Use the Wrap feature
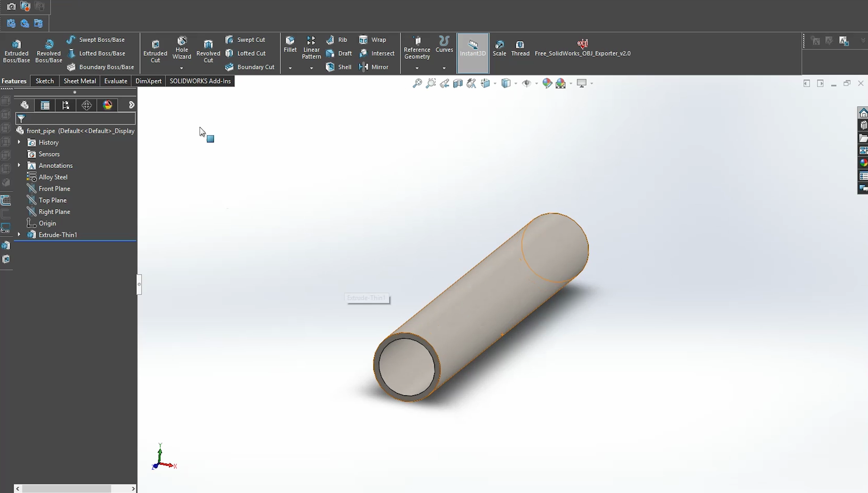This screenshot has width=868, height=493. click(x=373, y=40)
